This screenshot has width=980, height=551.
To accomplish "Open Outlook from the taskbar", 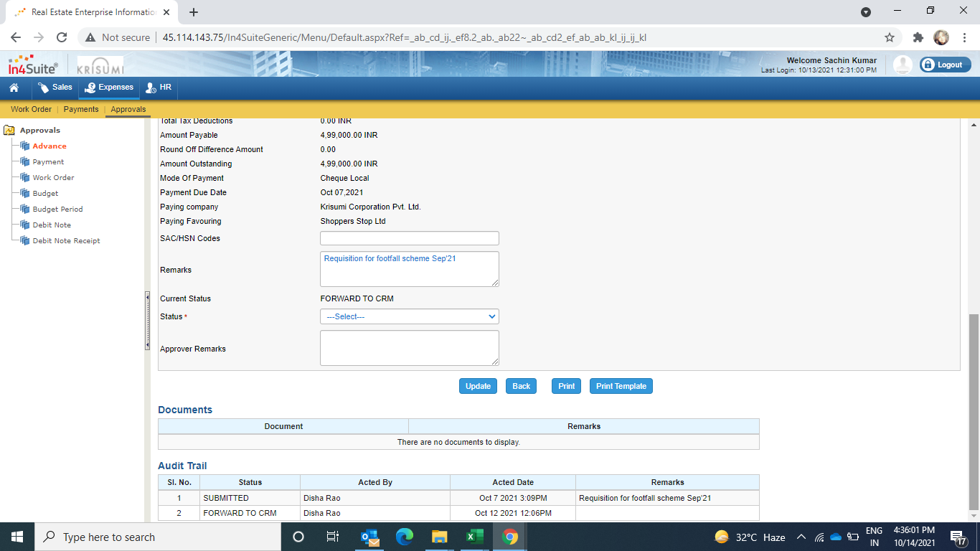I will [369, 537].
